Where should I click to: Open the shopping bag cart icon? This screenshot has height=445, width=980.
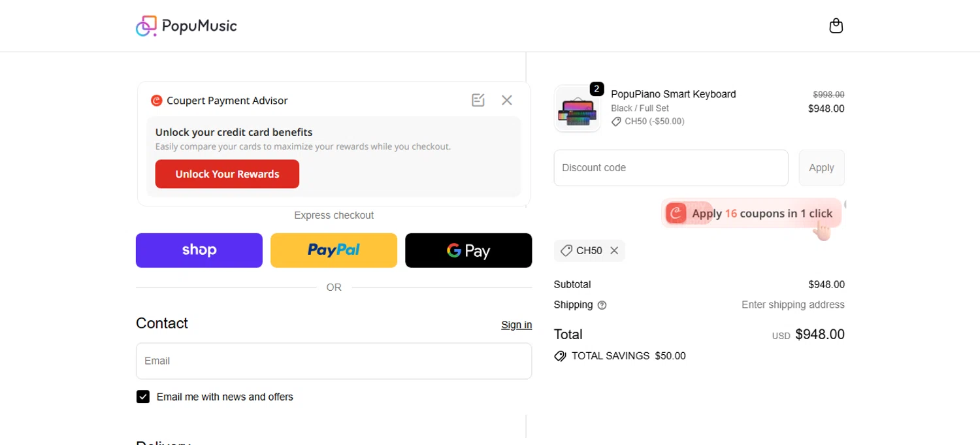[x=836, y=26]
